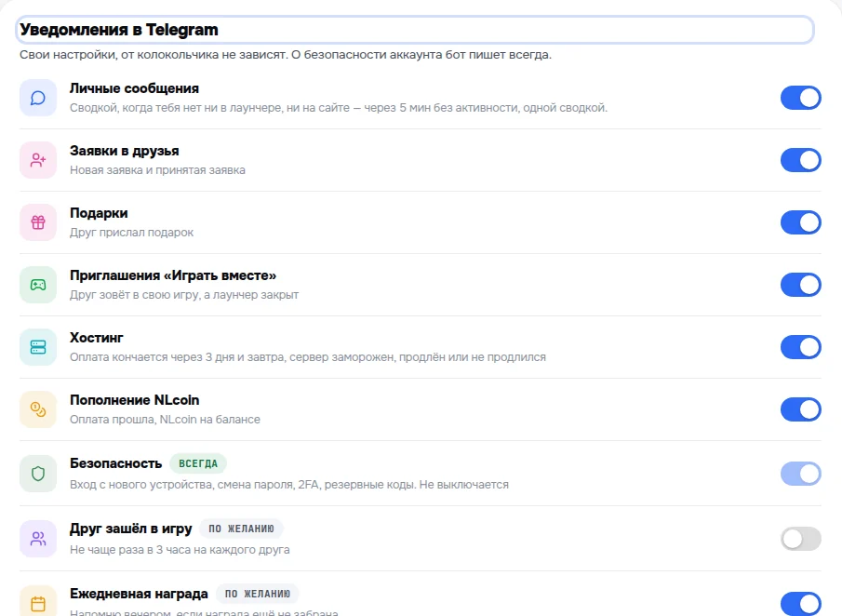Image resolution: width=842 pixels, height=616 pixels.
Task: Click the Друг зашёл в игру title
Action: 130,529
